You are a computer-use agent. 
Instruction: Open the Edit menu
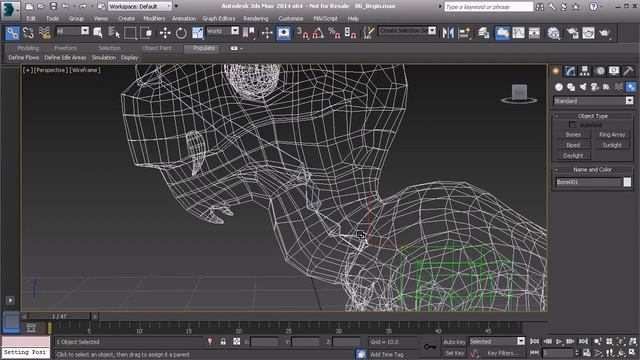click(31, 19)
